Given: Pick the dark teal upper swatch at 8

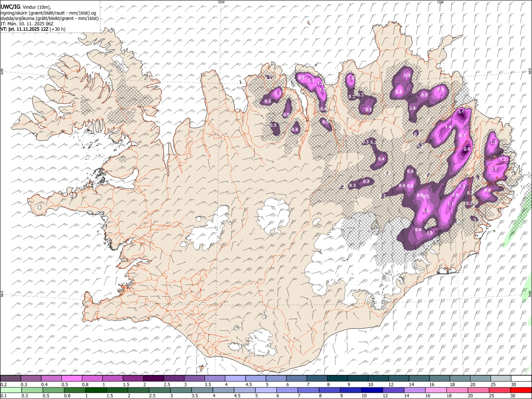Looking at the screenshot, I should [x=337, y=379].
